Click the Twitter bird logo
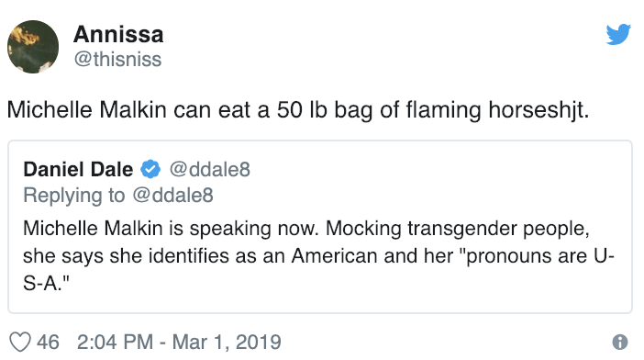The image size is (644, 360). [x=618, y=34]
